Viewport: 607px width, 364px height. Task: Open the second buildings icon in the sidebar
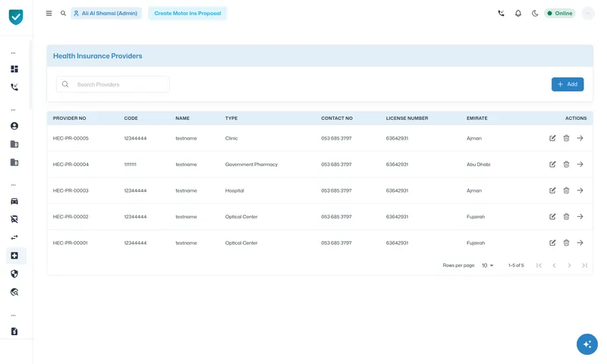(14, 162)
